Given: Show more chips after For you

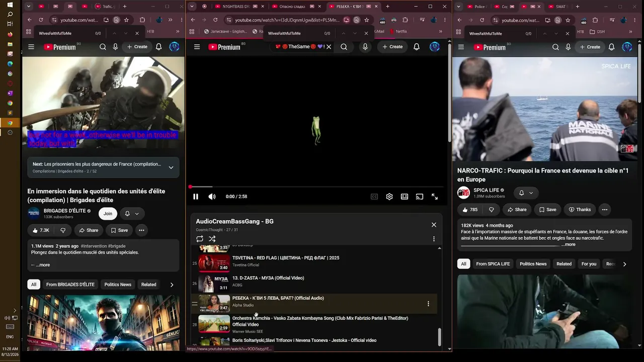Looking at the screenshot, I should tap(624, 264).
